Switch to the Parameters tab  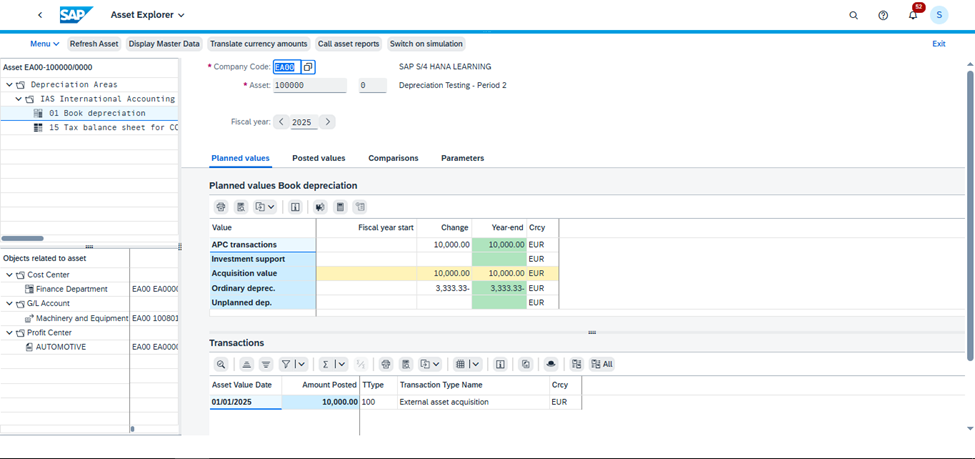[463, 158]
